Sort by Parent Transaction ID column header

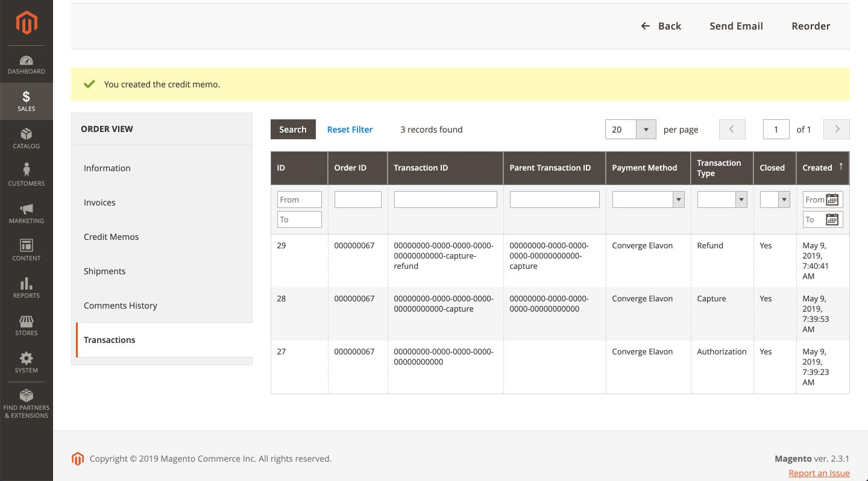point(555,168)
